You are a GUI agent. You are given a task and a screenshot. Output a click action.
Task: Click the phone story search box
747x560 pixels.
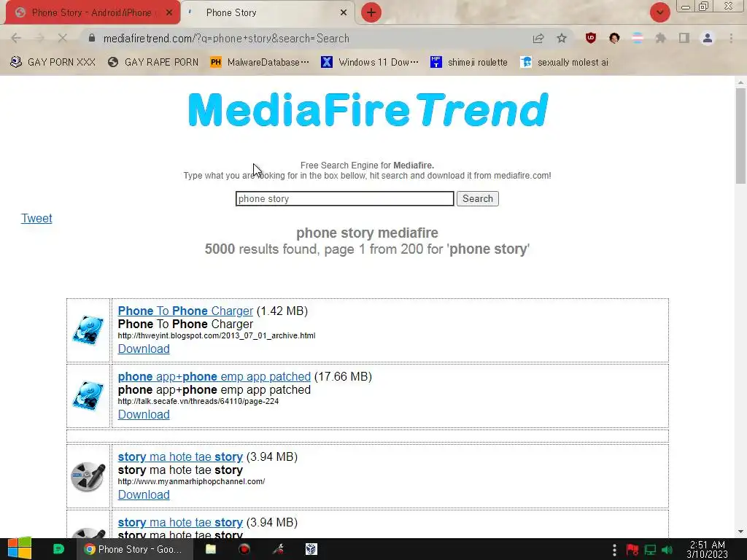(x=344, y=198)
